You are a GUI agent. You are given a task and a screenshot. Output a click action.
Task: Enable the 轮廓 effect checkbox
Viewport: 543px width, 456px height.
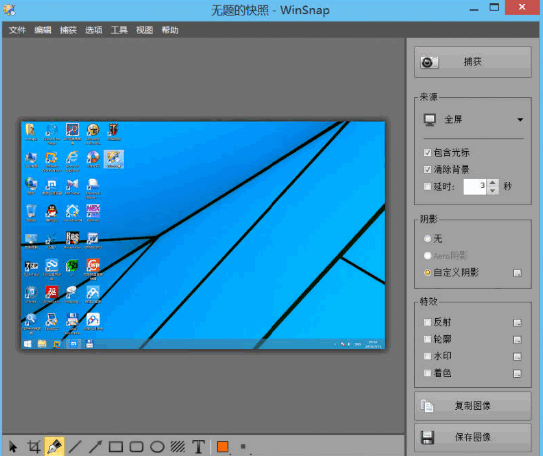[427, 339]
